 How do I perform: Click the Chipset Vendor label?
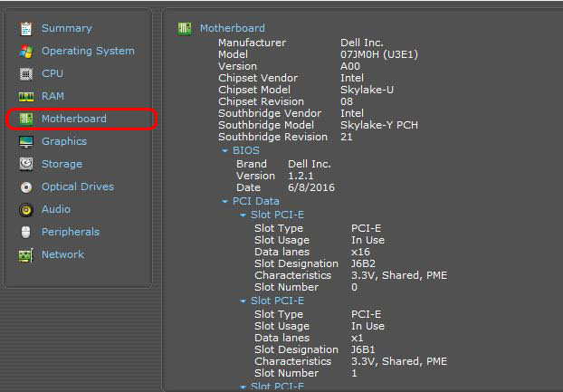(258, 78)
